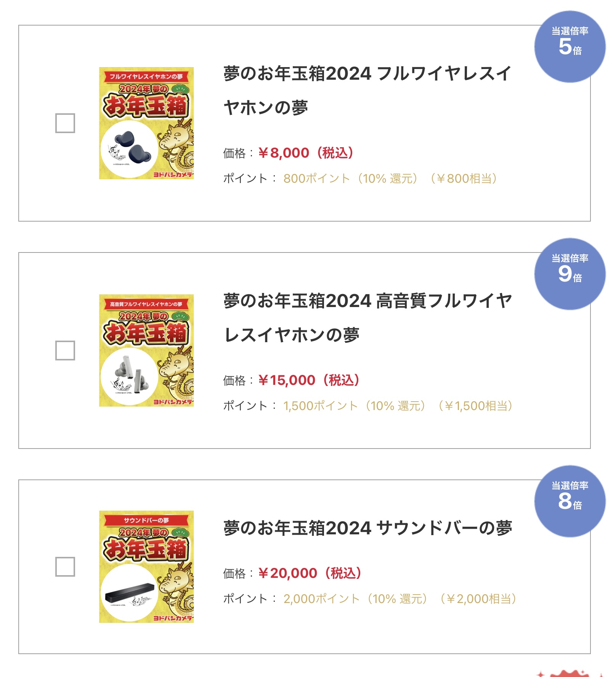Open the dark earbuds お年玉箱 thumbnail

click(146, 123)
